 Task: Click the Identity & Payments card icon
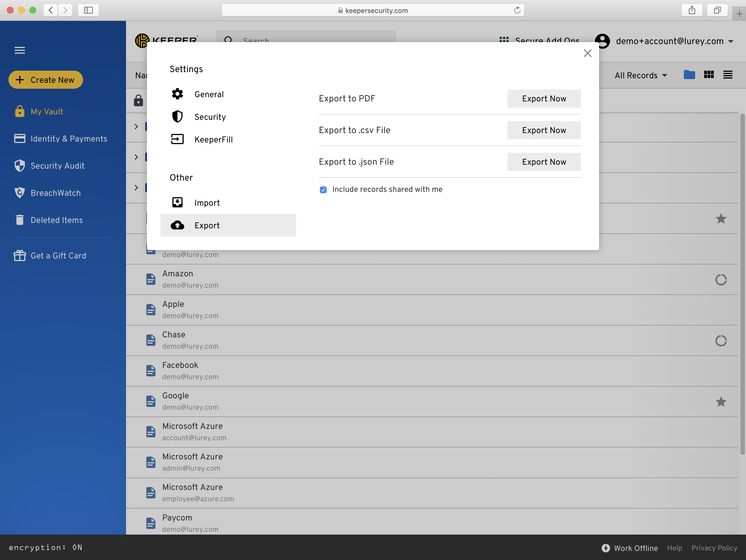(19, 138)
